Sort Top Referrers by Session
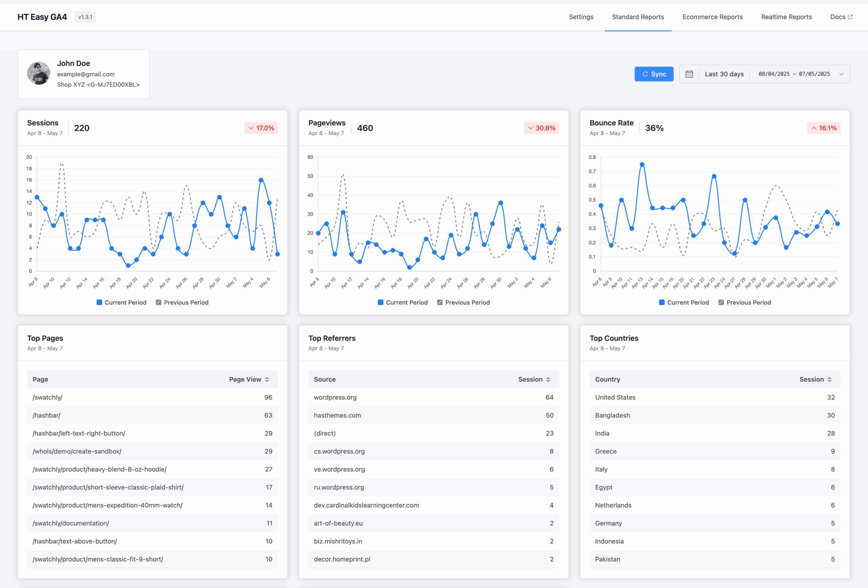Screen dimensions: 868x588 coord(548,379)
